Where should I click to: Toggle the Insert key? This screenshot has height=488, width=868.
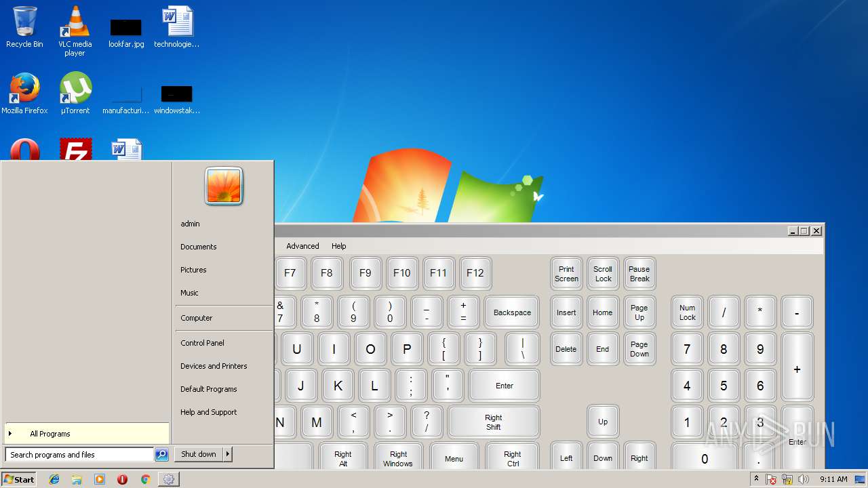coord(566,312)
